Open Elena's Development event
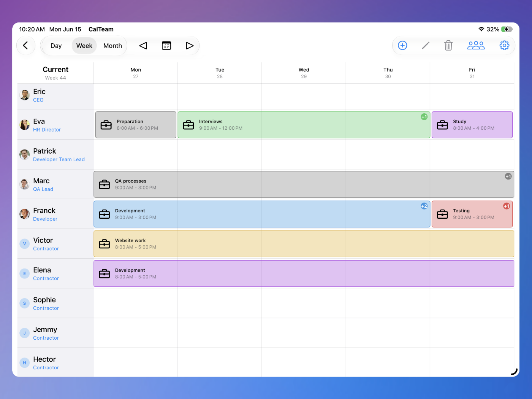The image size is (532, 399). pos(304,273)
